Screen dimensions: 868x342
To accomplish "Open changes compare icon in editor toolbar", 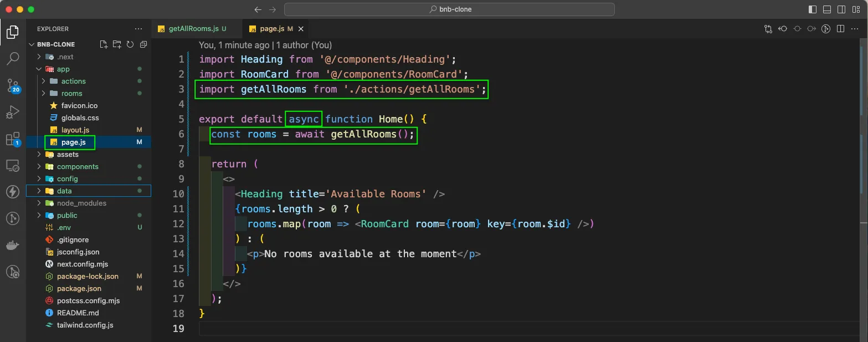I will [768, 29].
